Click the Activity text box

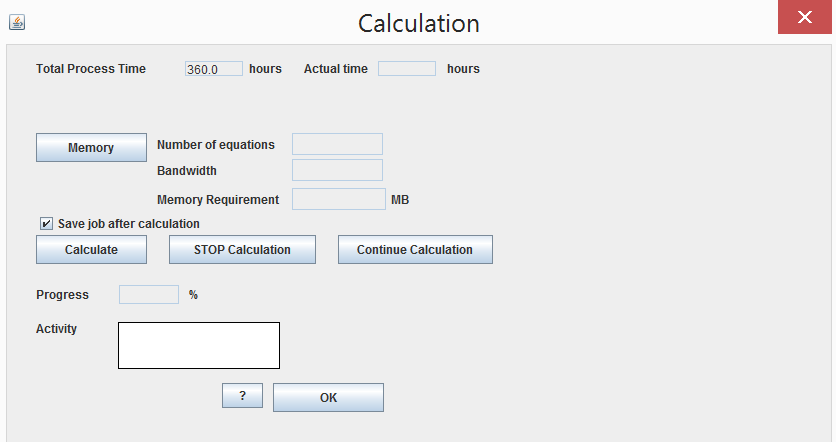(199, 345)
